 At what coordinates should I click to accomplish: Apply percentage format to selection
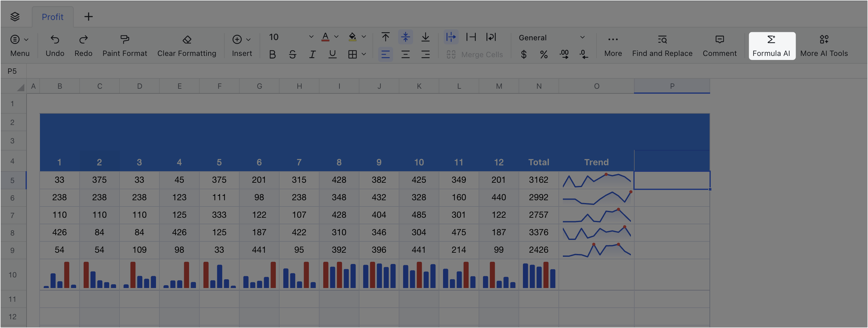544,54
